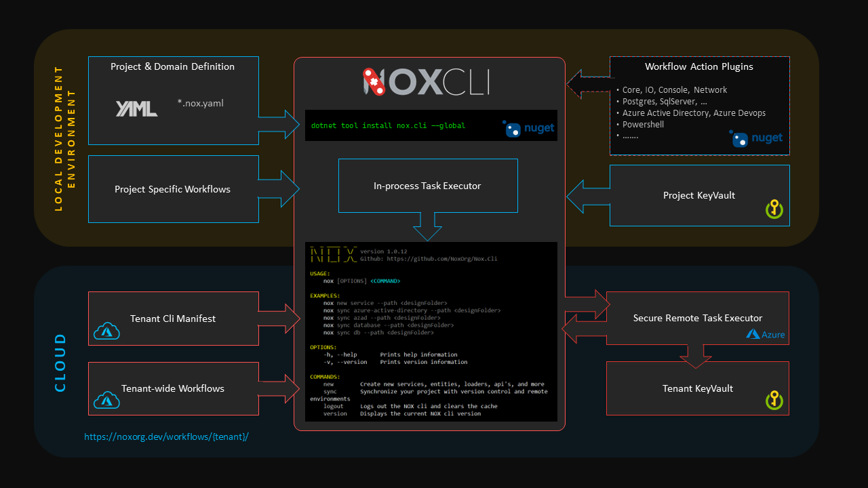Click the nox sync azure-active-directory example line
Screen dimensions: 868x488
pos(412,310)
